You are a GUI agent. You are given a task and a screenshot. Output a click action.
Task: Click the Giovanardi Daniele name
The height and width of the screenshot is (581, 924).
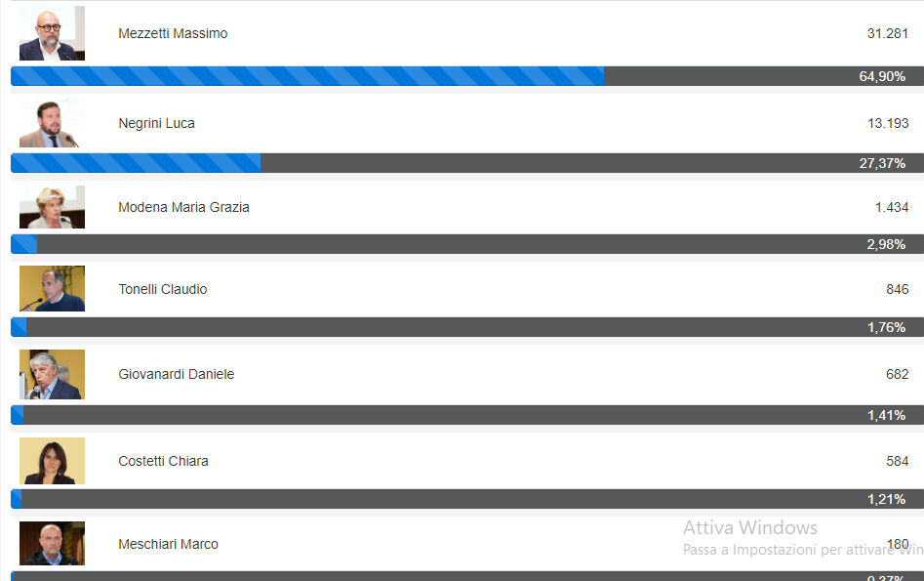(x=176, y=374)
